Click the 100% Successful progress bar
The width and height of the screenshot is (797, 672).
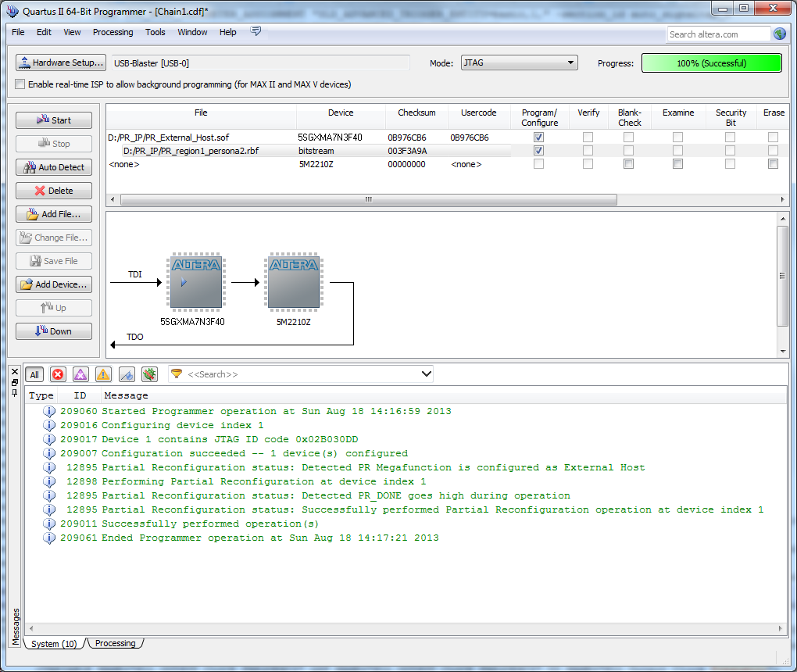(x=711, y=63)
